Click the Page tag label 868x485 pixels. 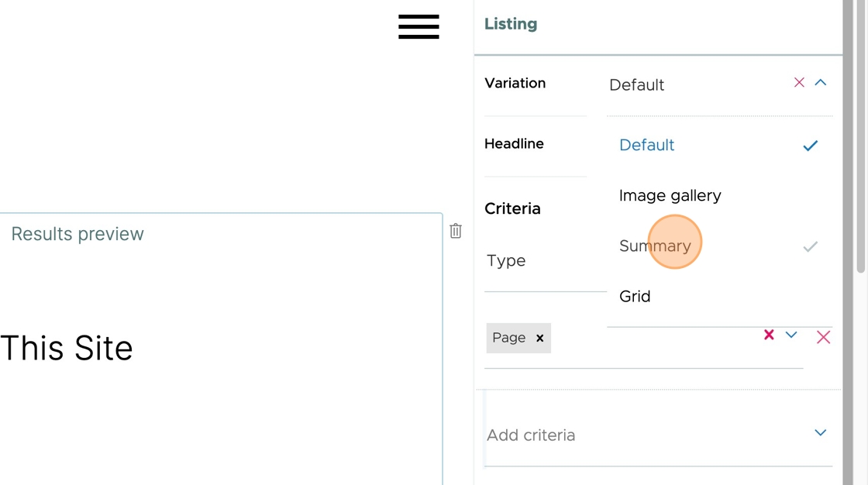click(x=508, y=338)
